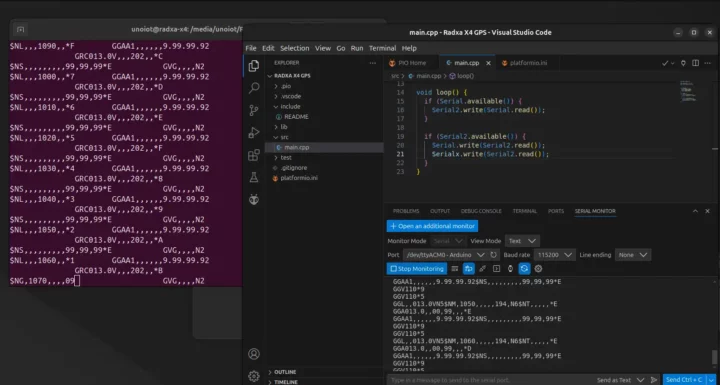The width and height of the screenshot is (720, 385).
Task: Click the serial monitor pin icon in editor toolbar
Action: (x=683, y=63)
